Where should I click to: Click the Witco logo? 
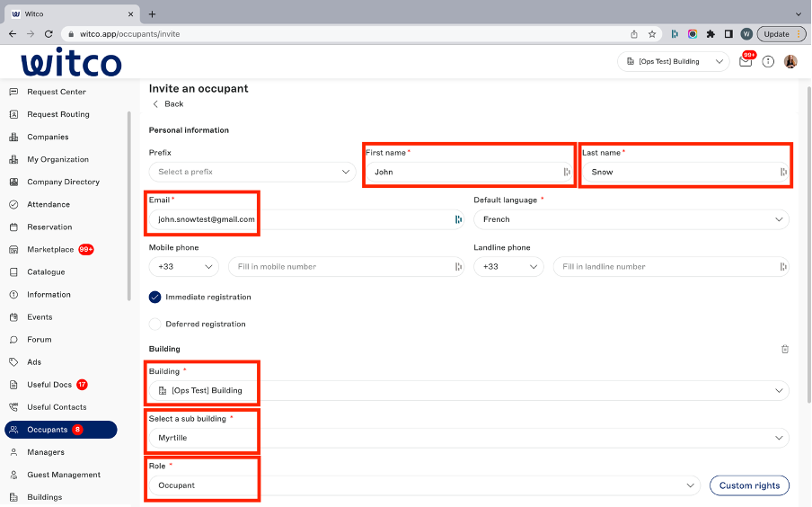coord(72,62)
